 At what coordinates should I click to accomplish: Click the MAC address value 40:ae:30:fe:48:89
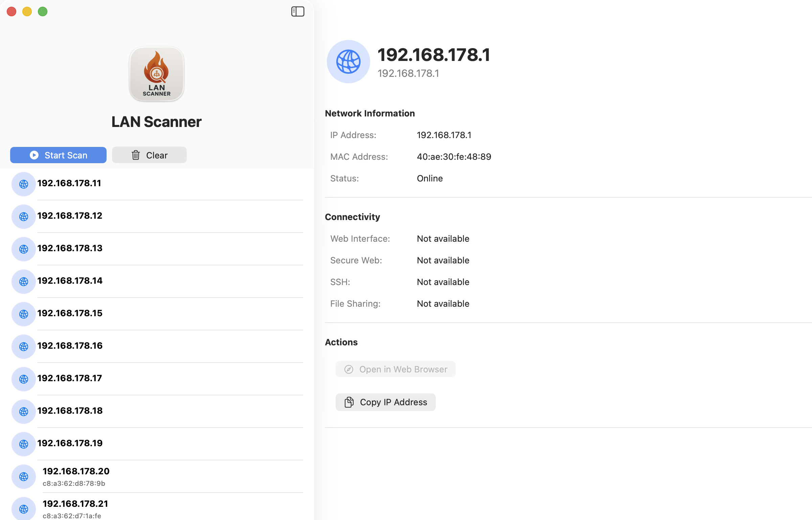pos(454,157)
